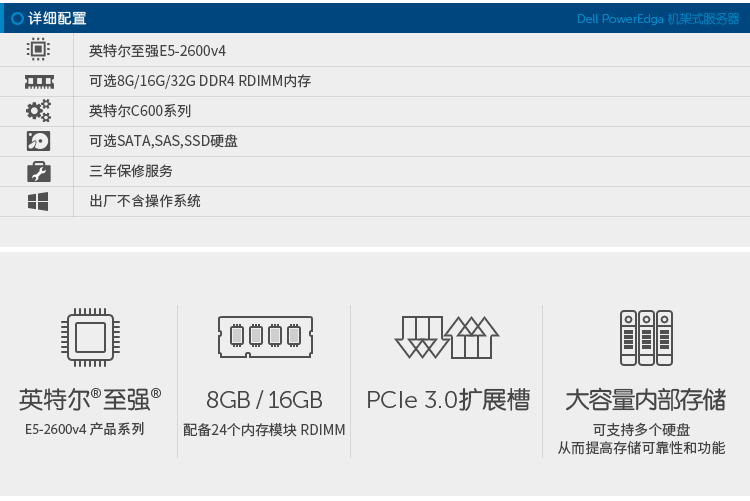Click the warranty toolbox icon
Screen dimensions: 750x501
point(38,171)
